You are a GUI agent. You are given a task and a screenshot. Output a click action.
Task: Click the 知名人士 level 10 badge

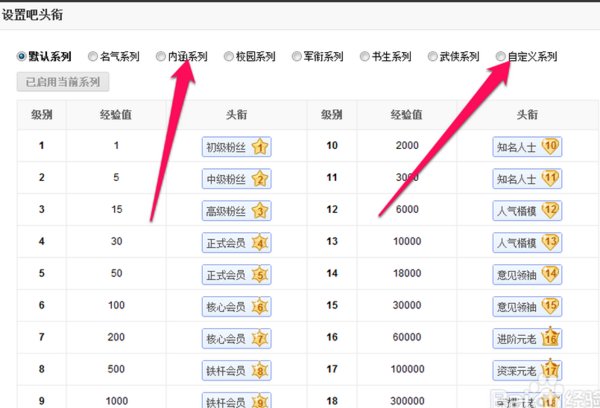527,147
